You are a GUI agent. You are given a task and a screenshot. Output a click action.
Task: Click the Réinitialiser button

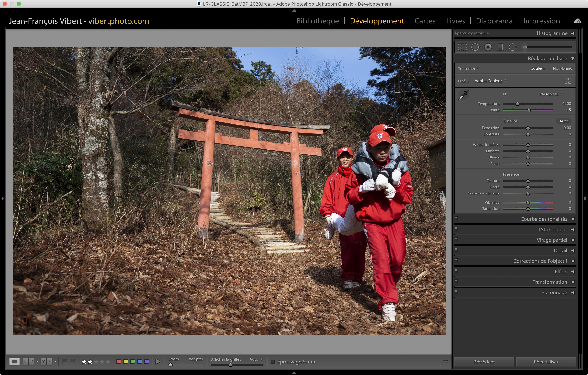click(x=546, y=362)
